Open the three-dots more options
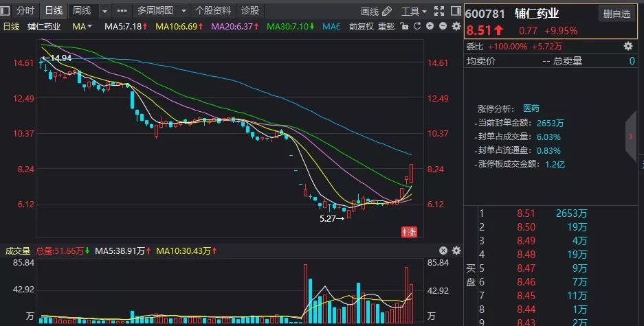This screenshot has height=326, width=644. click(122, 11)
